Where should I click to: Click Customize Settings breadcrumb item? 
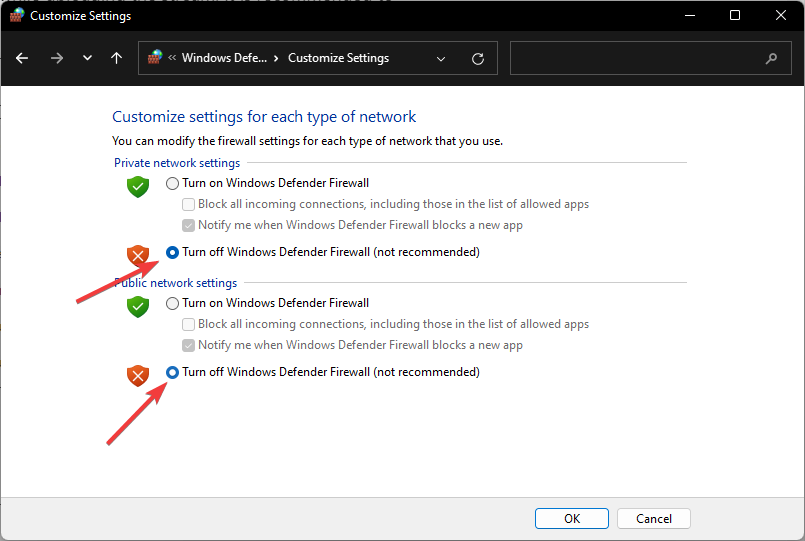tap(338, 58)
